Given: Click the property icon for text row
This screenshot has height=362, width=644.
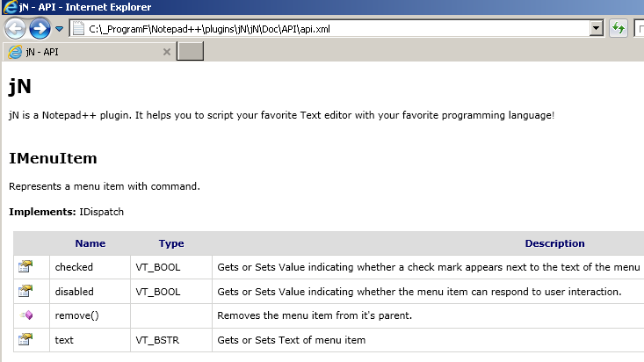Looking at the screenshot, I should [x=25, y=339].
